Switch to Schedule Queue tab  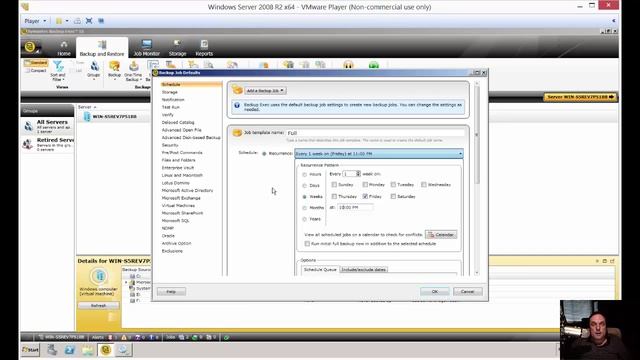[320, 270]
